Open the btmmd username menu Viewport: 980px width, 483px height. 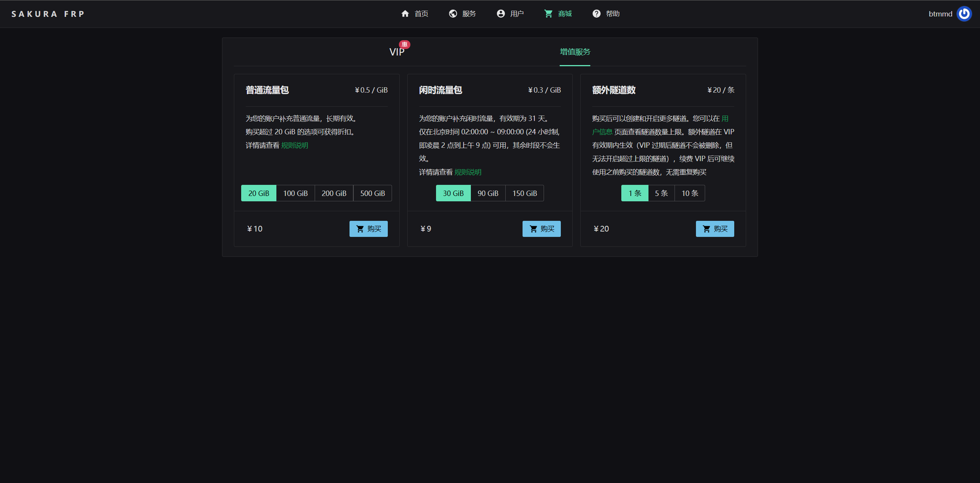(x=940, y=14)
